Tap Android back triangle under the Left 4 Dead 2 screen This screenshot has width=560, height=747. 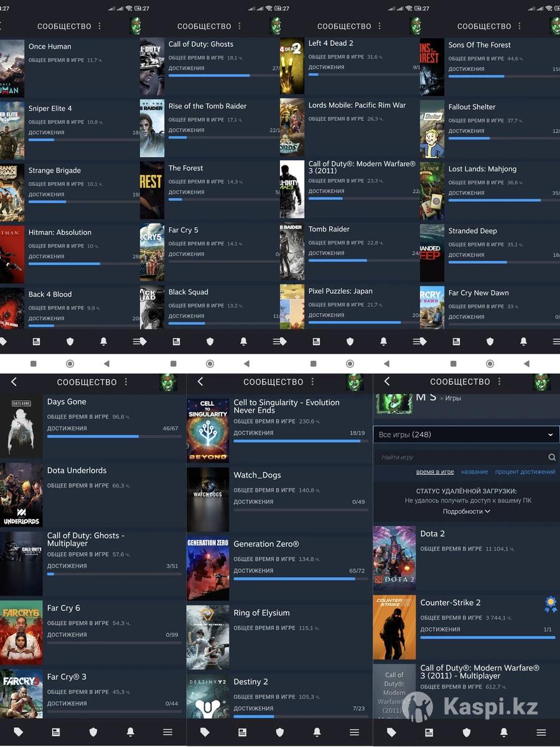[386, 364]
